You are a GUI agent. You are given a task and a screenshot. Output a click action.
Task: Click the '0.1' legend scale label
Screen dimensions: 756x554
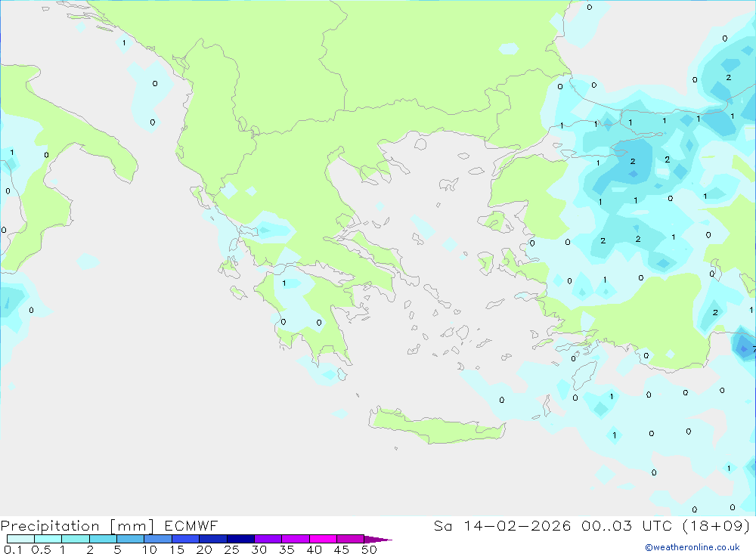(13, 549)
